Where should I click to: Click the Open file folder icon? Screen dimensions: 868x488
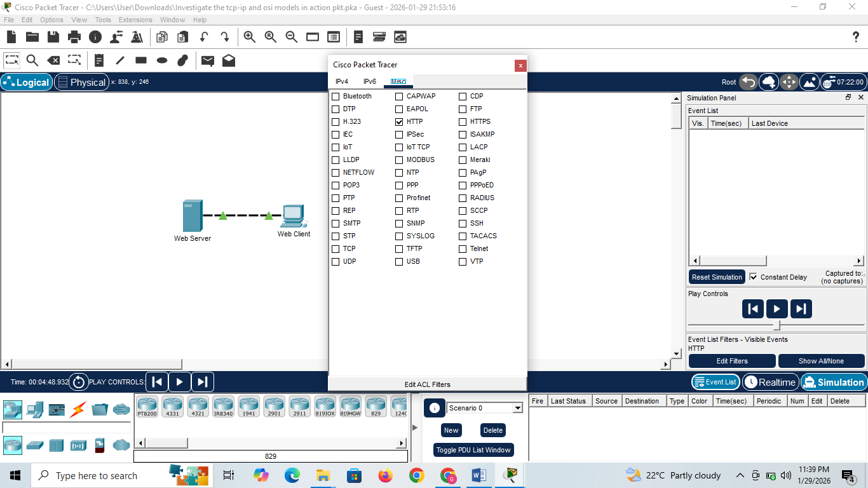coord(32,37)
